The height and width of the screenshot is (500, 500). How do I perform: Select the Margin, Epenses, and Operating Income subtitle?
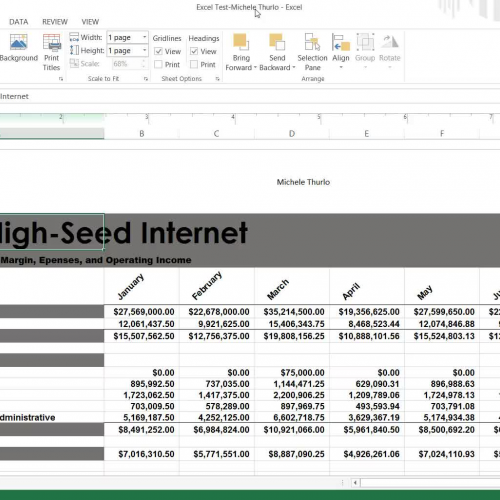point(96,260)
